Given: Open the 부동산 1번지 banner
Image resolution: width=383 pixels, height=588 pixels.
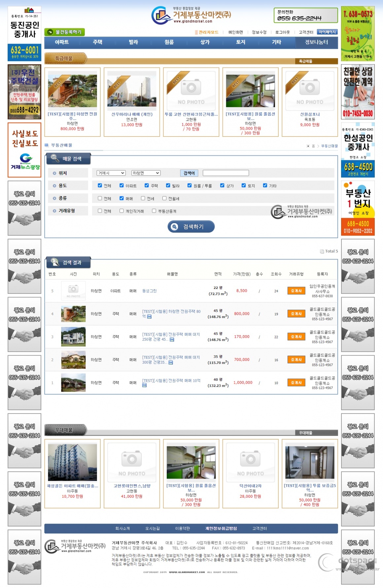Looking at the screenshot, I should click(358, 208).
